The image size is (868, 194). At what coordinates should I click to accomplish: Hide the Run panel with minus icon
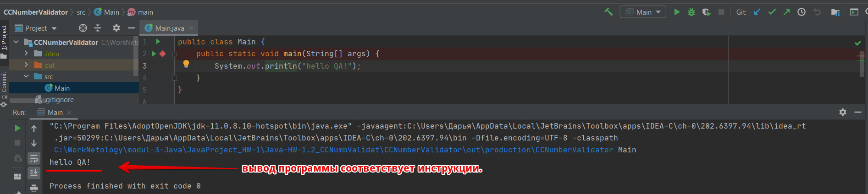pyautogui.click(x=858, y=112)
